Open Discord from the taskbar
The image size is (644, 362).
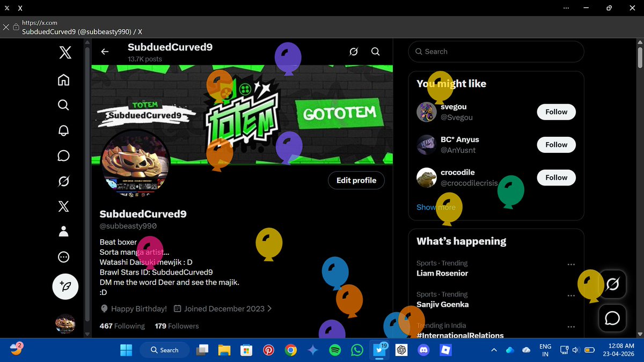tap(423, 350)
